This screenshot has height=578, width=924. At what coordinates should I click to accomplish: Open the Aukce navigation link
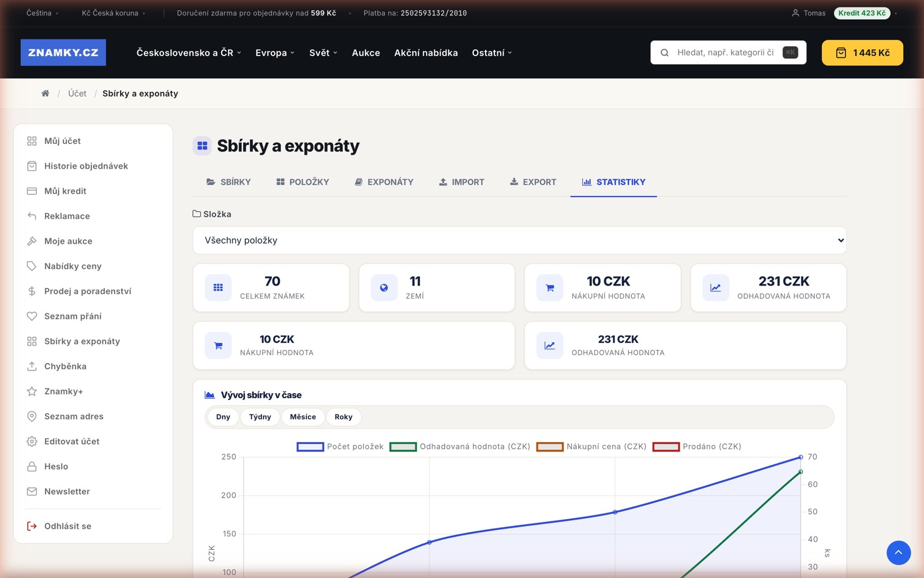pyautogui.click(x=366, y=53)
